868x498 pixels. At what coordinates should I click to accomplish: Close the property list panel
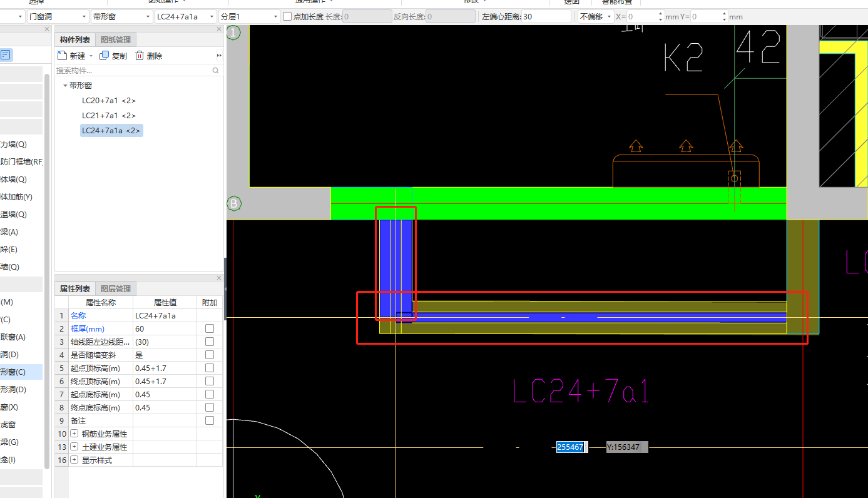219,278
